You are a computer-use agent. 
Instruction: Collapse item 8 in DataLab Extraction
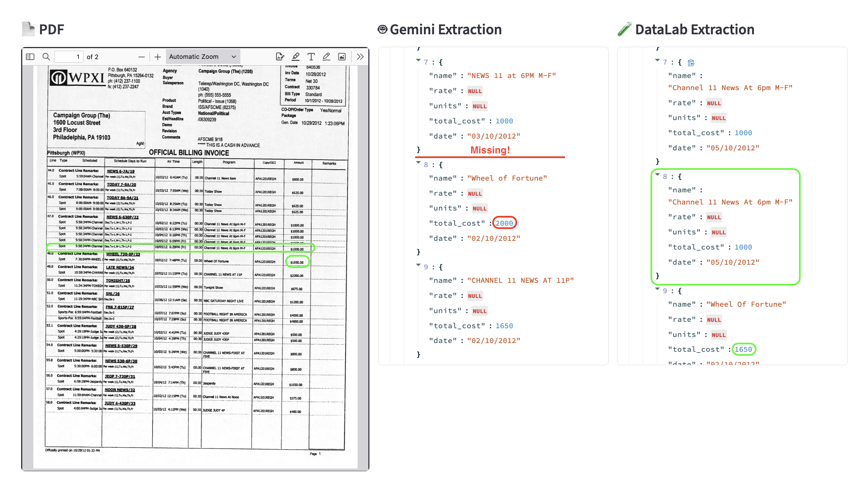657,175
